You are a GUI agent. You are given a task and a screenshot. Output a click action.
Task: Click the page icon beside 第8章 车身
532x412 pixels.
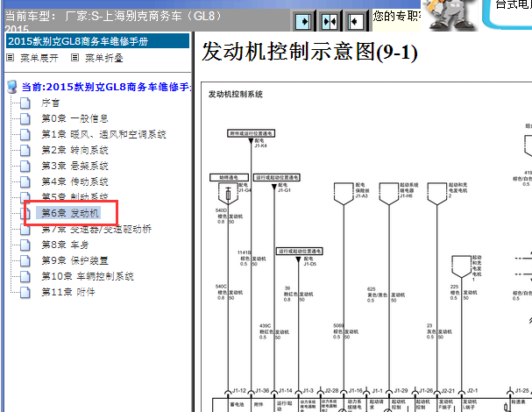pos(25,245)
